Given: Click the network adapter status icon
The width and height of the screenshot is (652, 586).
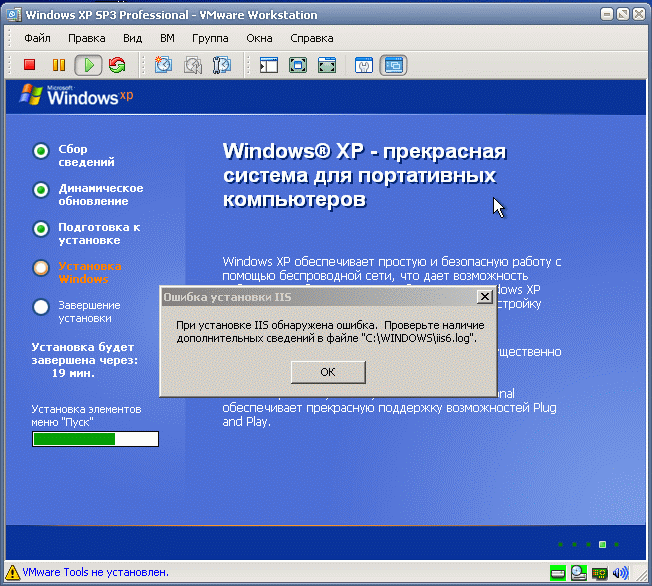Looking at the screenshot, I should tap(599, 574).
